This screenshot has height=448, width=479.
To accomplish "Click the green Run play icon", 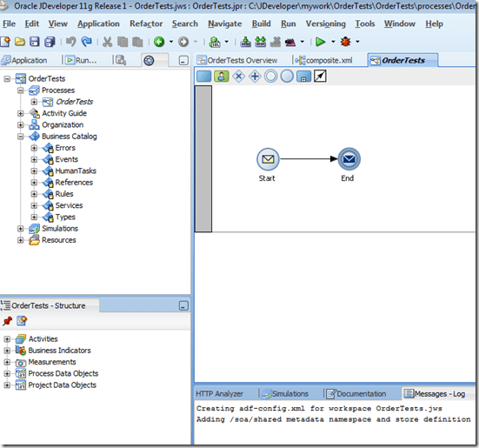I will pyautogui.click(x=320, y=42).
